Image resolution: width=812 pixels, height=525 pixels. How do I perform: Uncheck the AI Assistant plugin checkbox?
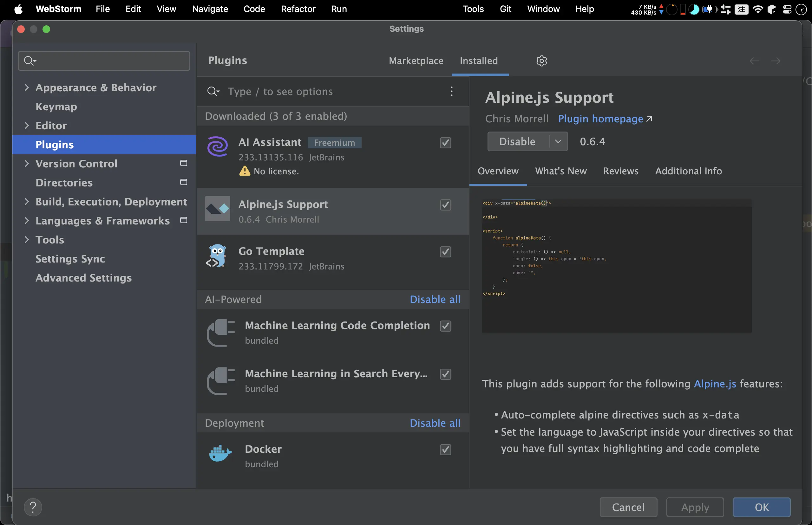pyautogui.click(x=445, y=142)
